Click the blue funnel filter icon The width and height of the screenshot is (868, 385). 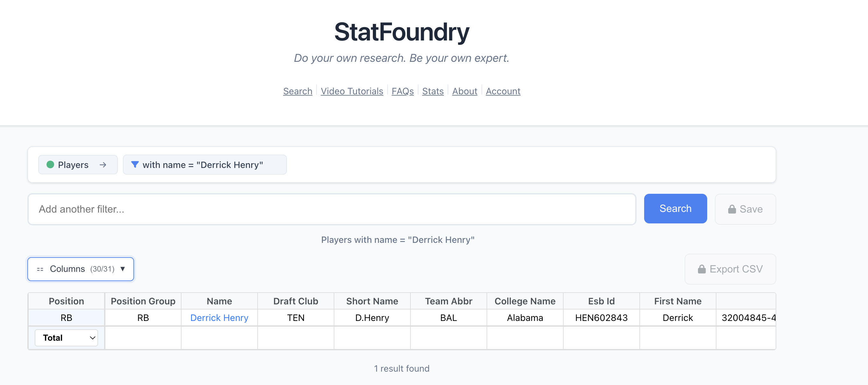[x=135, y=164]
